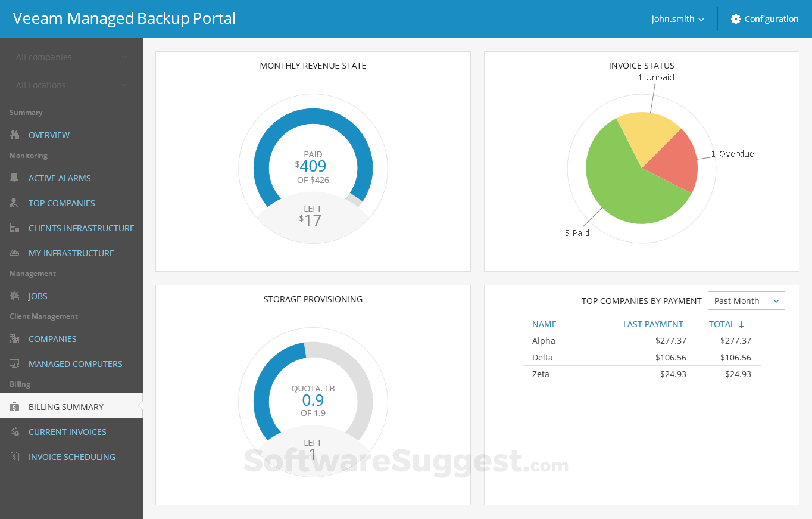The image size is (812, 519).
Task: Click the Clients Infrastructure server icon
Action: tap(14, 228)
